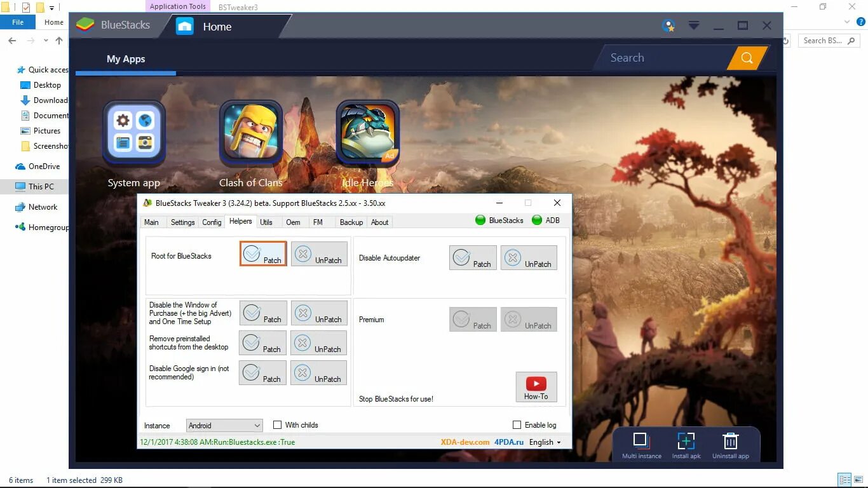Open Pictures in Explorer sidebar
868x488 pixels.
[41, 131]
